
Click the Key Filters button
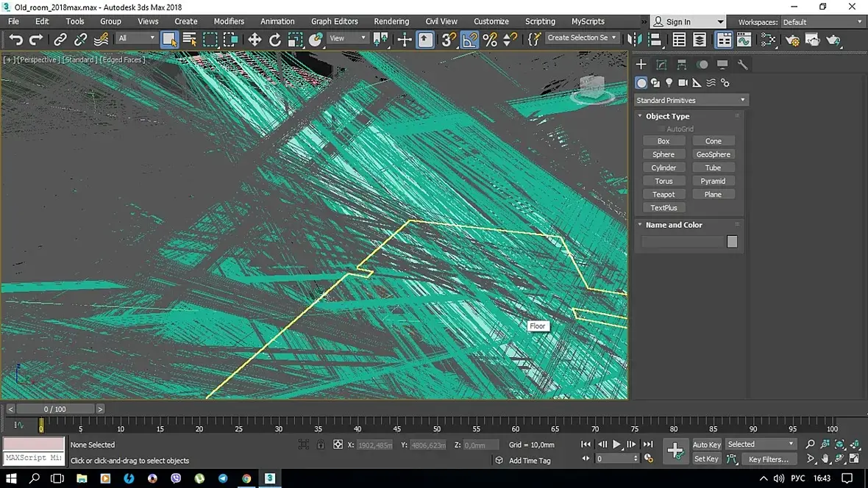(768, 459)
